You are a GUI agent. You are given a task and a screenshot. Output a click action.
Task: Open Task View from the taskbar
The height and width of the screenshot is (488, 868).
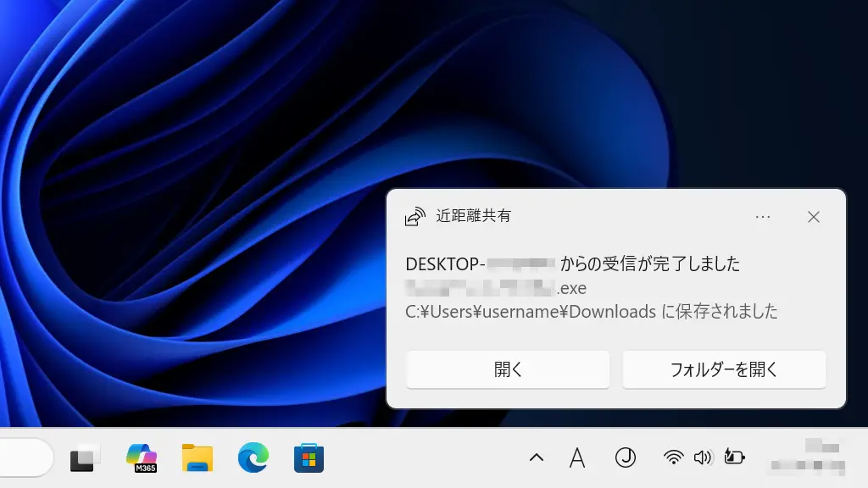(84, 458)
